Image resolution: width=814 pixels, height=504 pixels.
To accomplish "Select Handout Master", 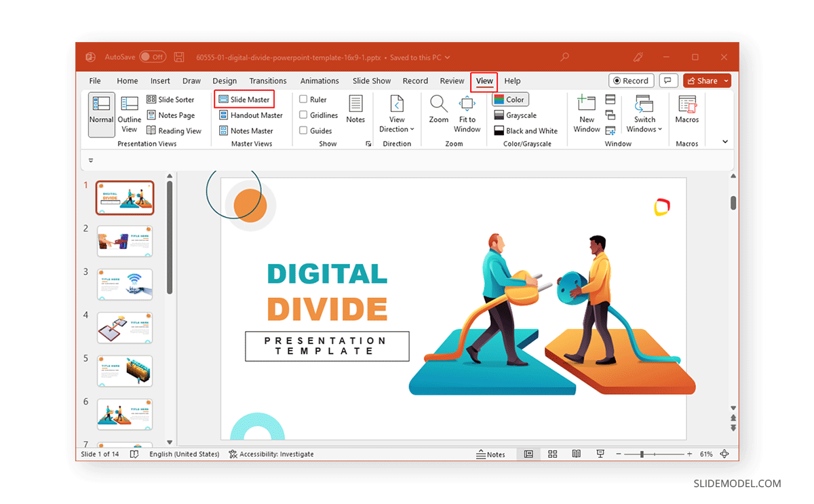I will click(250, 115).
